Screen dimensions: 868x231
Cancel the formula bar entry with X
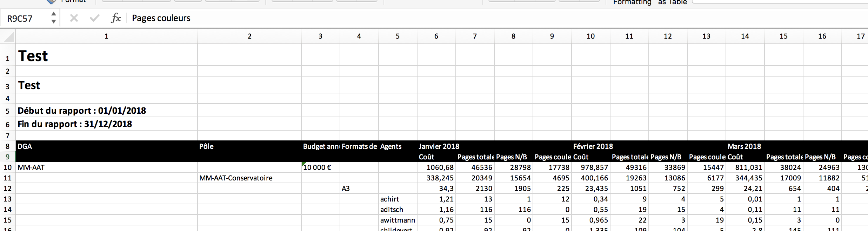(x=74, y=18)
